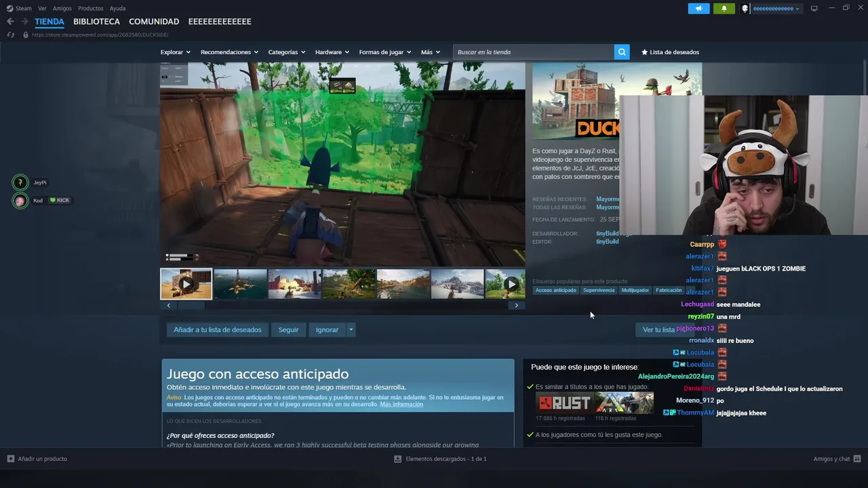Viewport: 868px width, 488px height.
Task: Open the Rust game capsule
Action: click(564, 403)
